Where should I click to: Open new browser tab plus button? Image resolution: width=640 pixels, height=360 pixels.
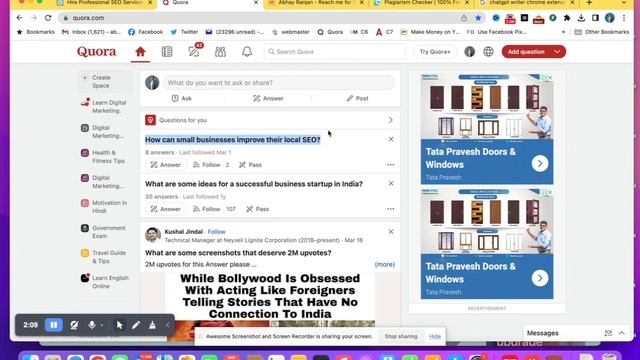[589, 3]
